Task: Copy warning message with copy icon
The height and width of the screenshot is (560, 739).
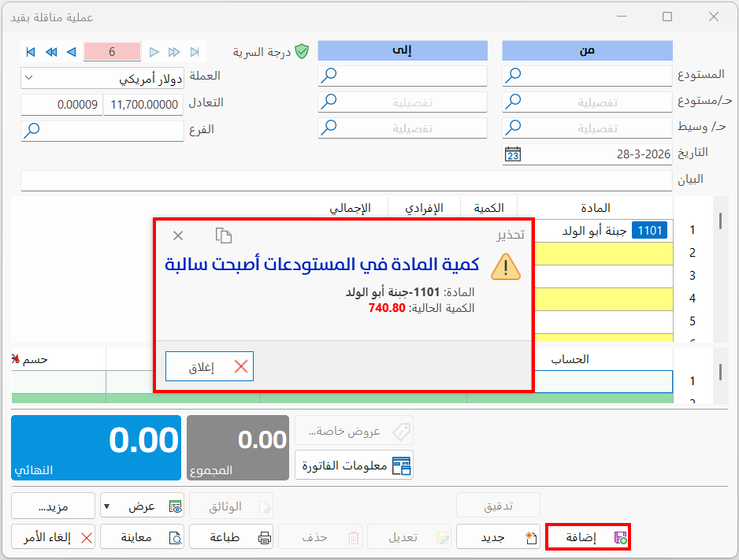Action: 224,235
